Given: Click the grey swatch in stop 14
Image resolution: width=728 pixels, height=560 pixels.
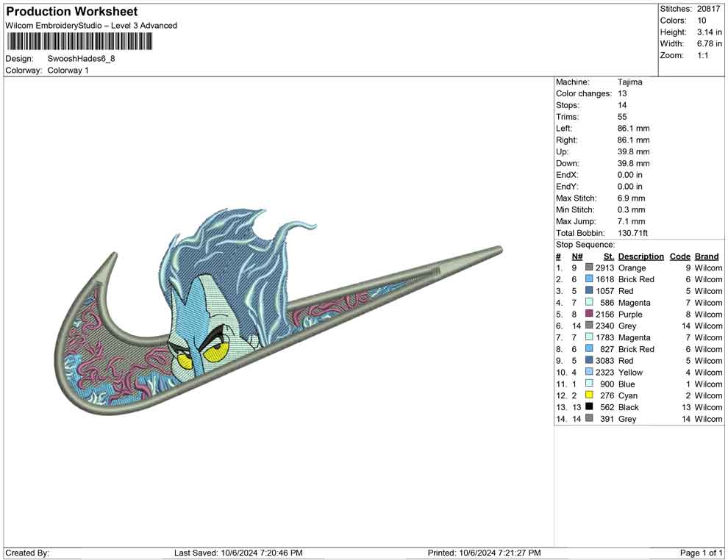Looking at the screenshot, I should 589,419.
